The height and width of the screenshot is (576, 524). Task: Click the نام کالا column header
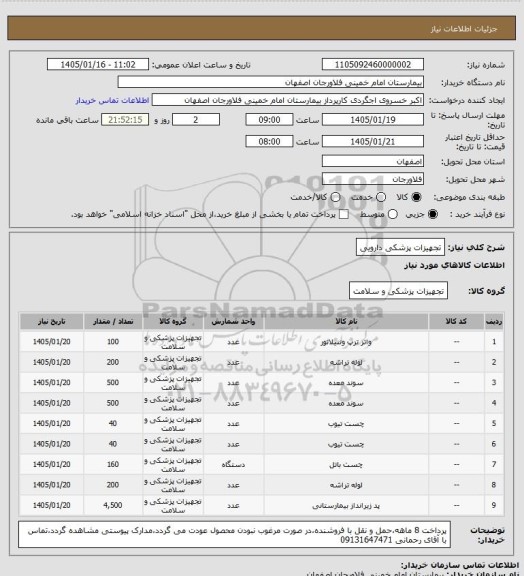coord(346,321)
